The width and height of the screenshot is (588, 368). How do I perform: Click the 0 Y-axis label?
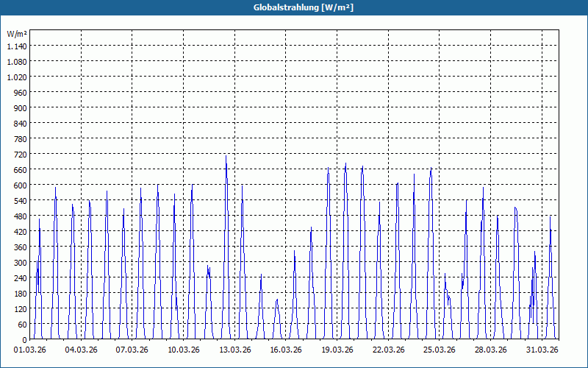click(25, 340)
